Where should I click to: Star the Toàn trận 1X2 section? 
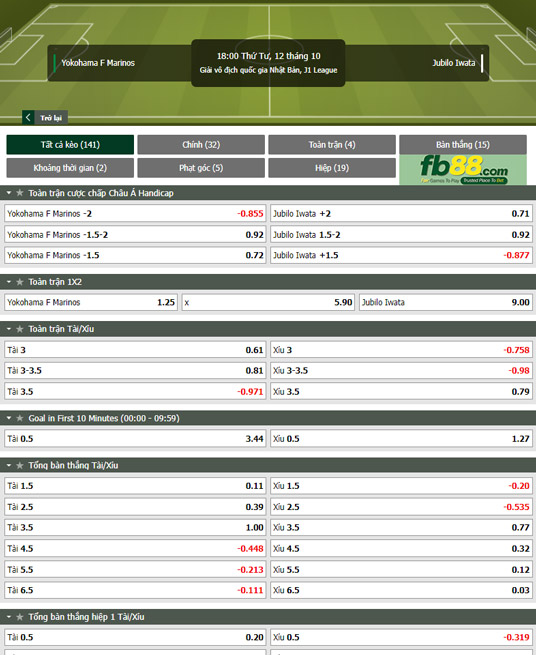[x=20, y=282]
